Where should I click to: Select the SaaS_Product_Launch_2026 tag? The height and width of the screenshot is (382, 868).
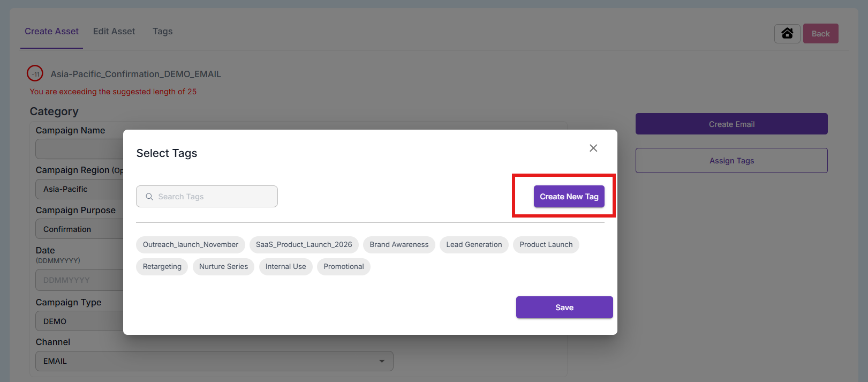(304, 245)
